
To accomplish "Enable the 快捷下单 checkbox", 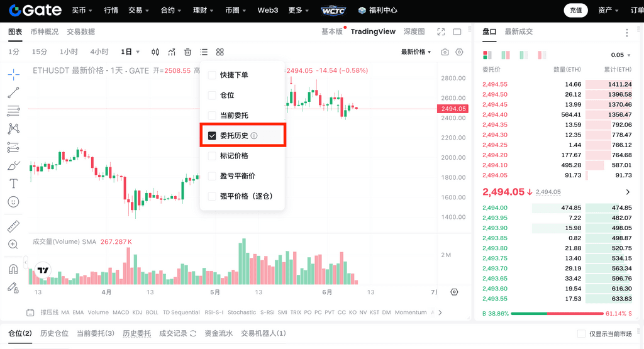I will (212, 75).
